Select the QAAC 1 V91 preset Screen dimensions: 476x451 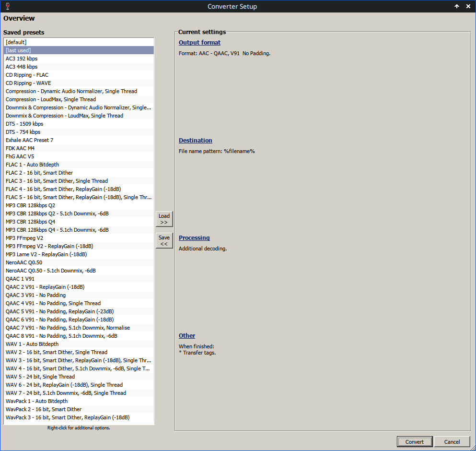pos(79,279)
